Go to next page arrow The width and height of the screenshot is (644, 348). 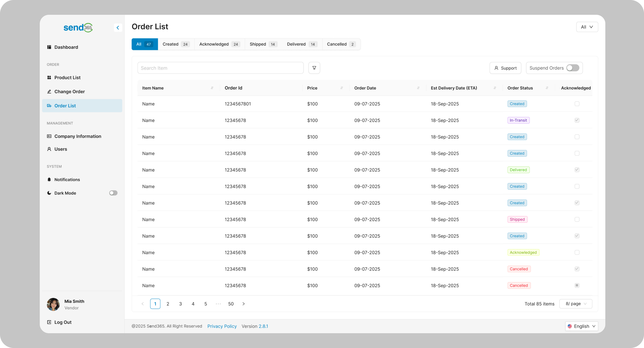point(243,304)
